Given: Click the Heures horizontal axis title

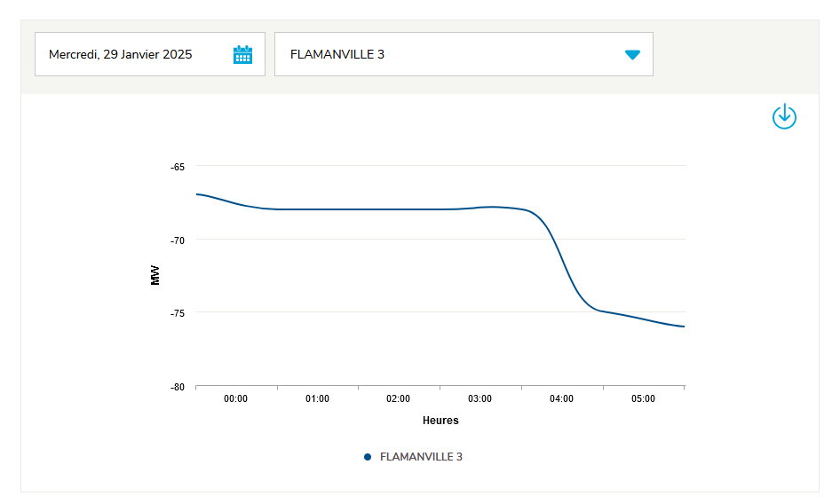Looking at the screenshot, I should tap(440, 421).
